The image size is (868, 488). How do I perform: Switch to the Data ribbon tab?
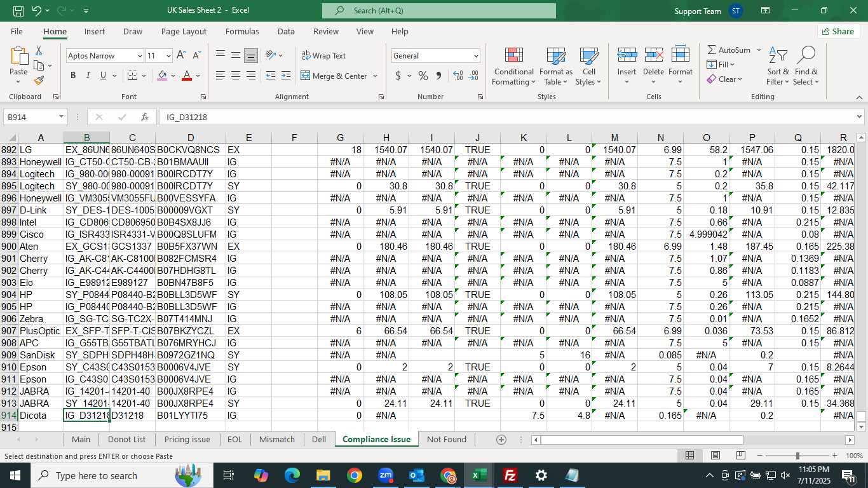[286, 31]
